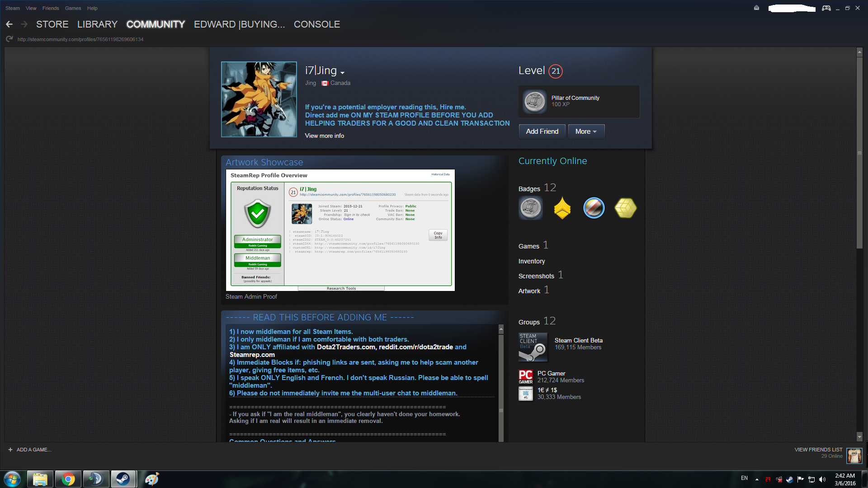Viewport: 868px width, 488px height.
Task: Click the PC Gamer group logo
Action: [525, 377]
